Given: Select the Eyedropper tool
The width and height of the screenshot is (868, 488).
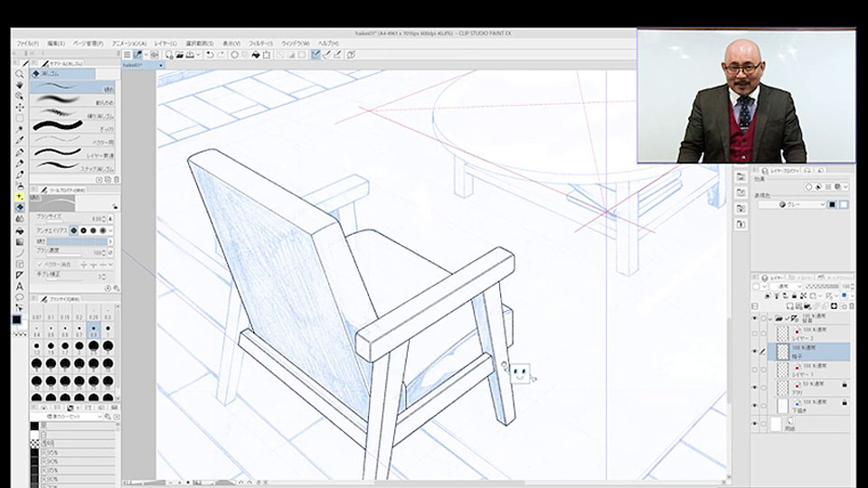Looking at the screenshot, I should tap(20, 141).
